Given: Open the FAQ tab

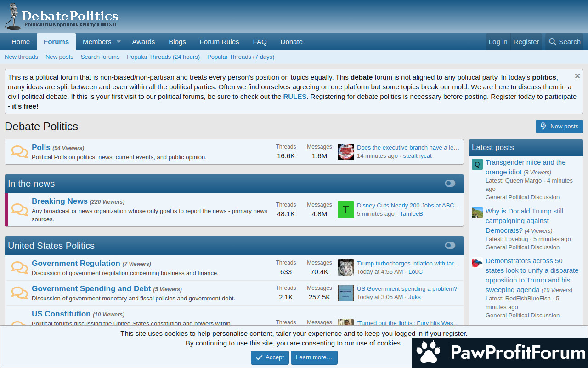Looking at the screenshot, I should tap(260, 42).
